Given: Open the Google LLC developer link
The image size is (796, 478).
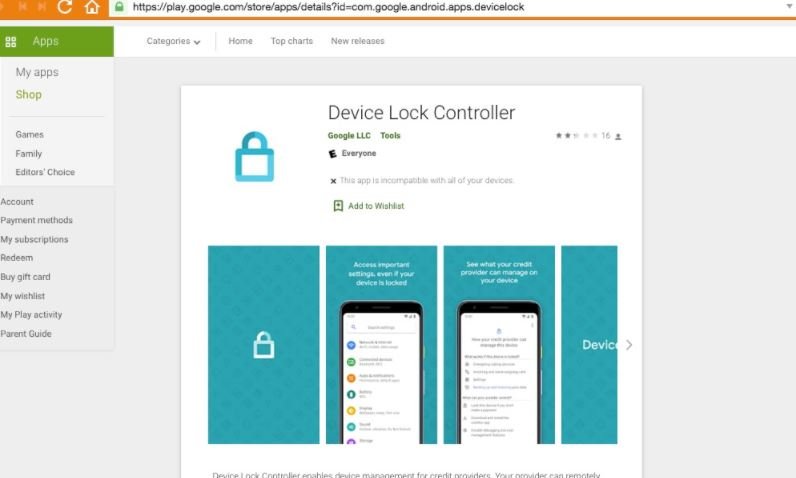Looking at the screenshot, I should [349, 135].
